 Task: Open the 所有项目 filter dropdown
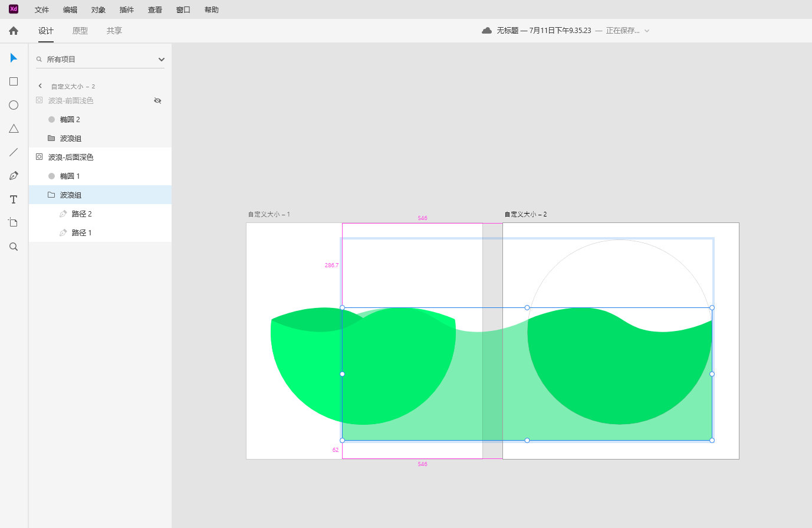(x=162, y=60)
